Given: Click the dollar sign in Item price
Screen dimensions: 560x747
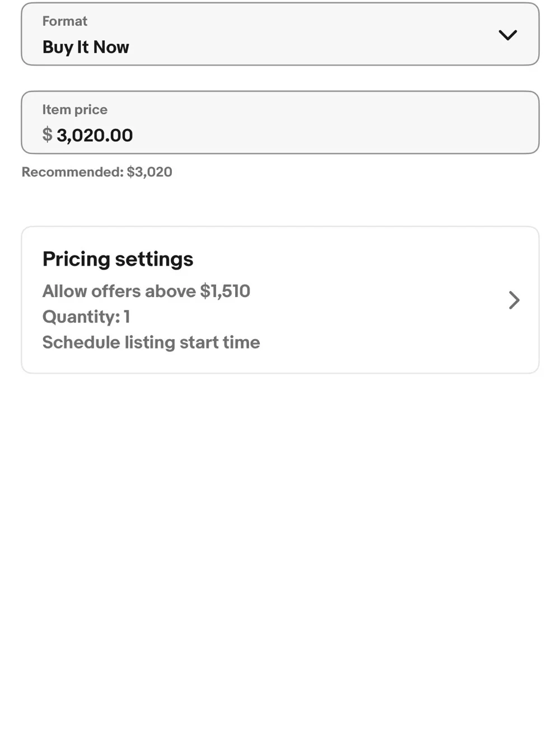Looking at the screenshot, I should pos(47,134).
